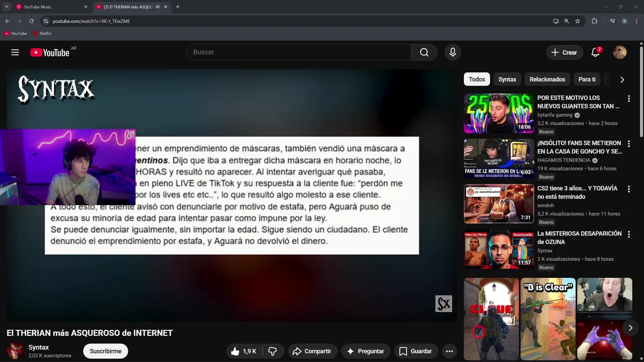
Task: Open the media controls music icon
Action: (x=612, y=21)
